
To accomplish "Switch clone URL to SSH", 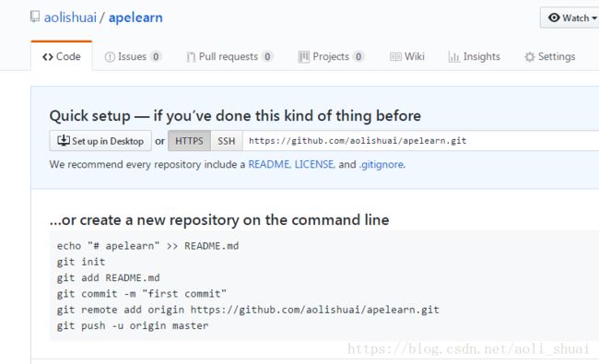I will click(x=227, y=141).
